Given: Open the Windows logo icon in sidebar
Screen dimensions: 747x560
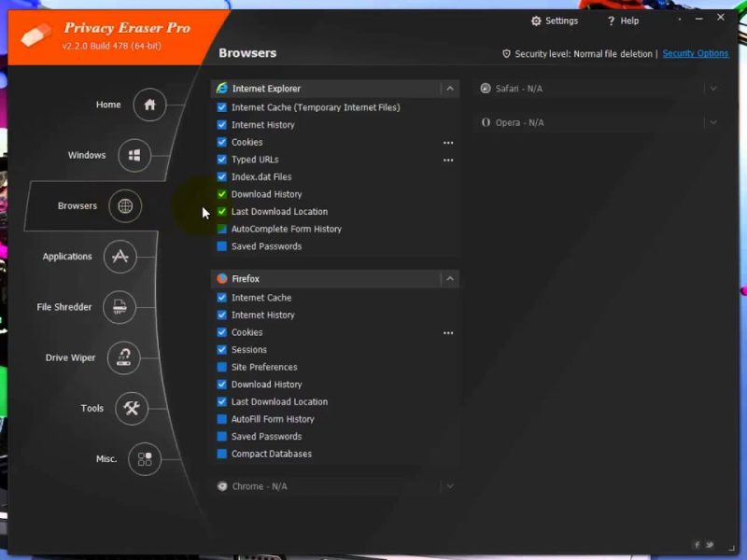Looking at the screenshot, I should pos(134,155).
